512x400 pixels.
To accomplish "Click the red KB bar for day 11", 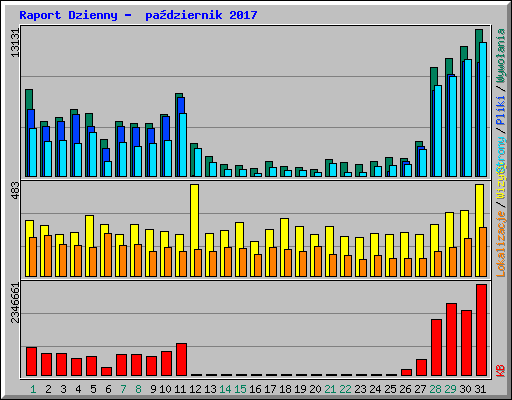I will click(x=181, y=360).
